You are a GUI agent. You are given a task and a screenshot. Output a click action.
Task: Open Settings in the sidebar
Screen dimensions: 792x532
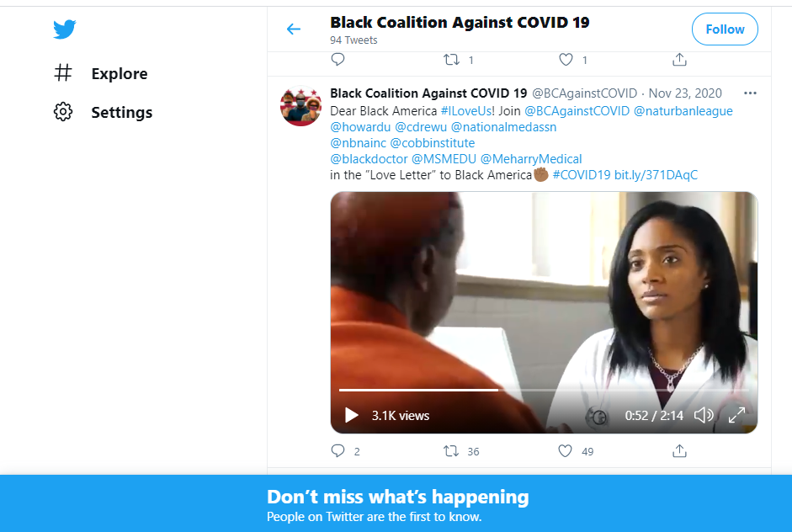(103, 112)
